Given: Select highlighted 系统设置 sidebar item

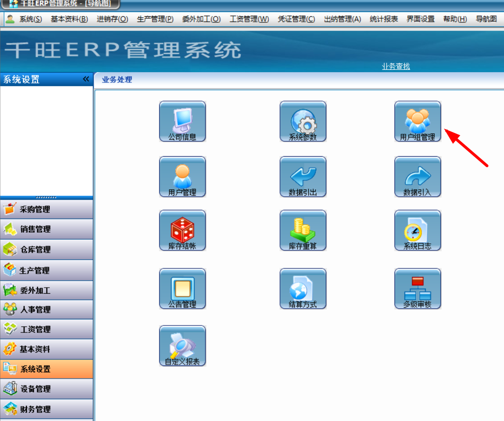Looking at the screenshot, I should coord(47,369).
